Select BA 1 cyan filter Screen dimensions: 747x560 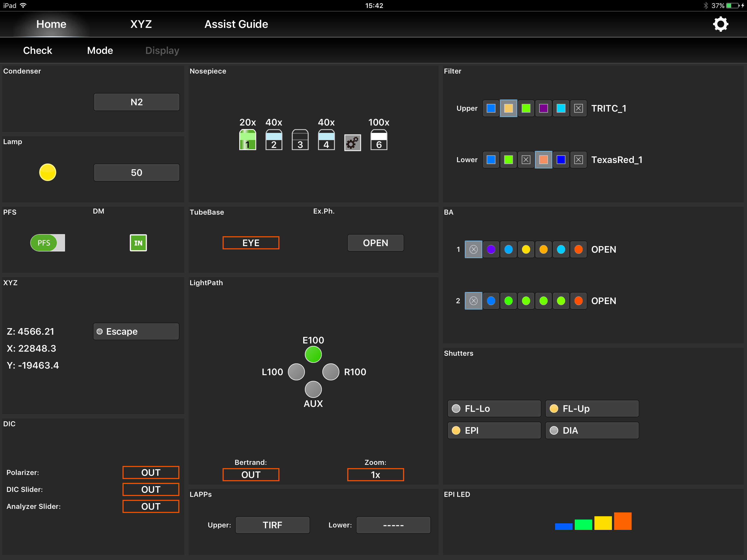pyautogui.click(x=561, y=249)
